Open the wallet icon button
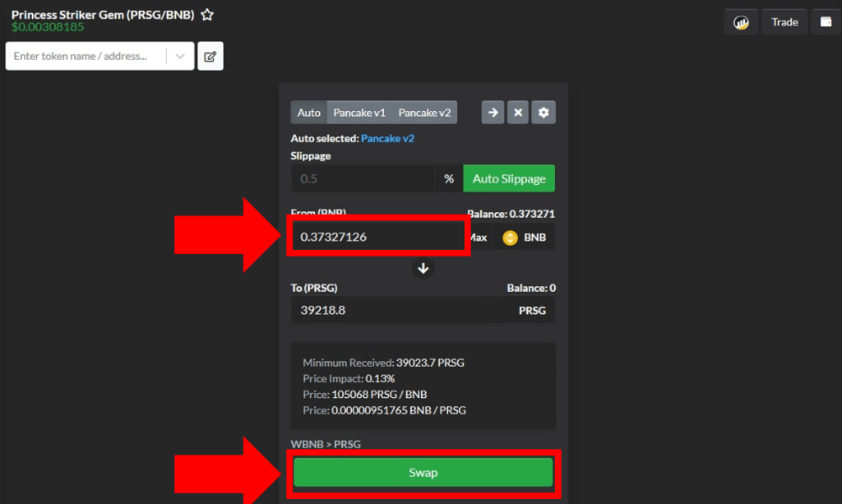This screenshot has height=504, width=842. 826,22
